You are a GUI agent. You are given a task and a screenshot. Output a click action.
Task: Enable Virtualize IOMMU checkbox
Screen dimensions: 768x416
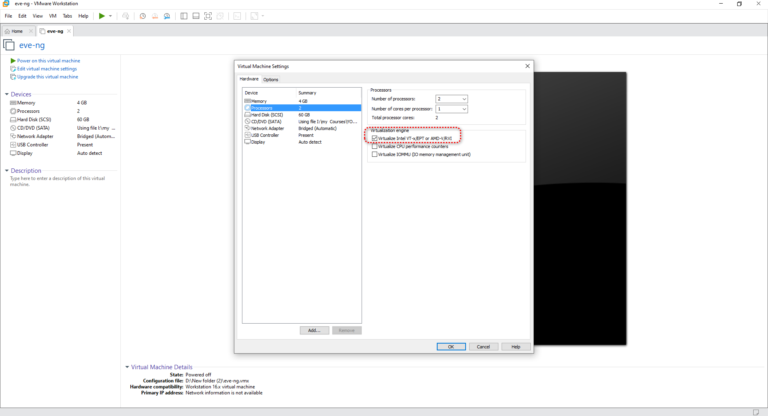[x=375, y=154]
